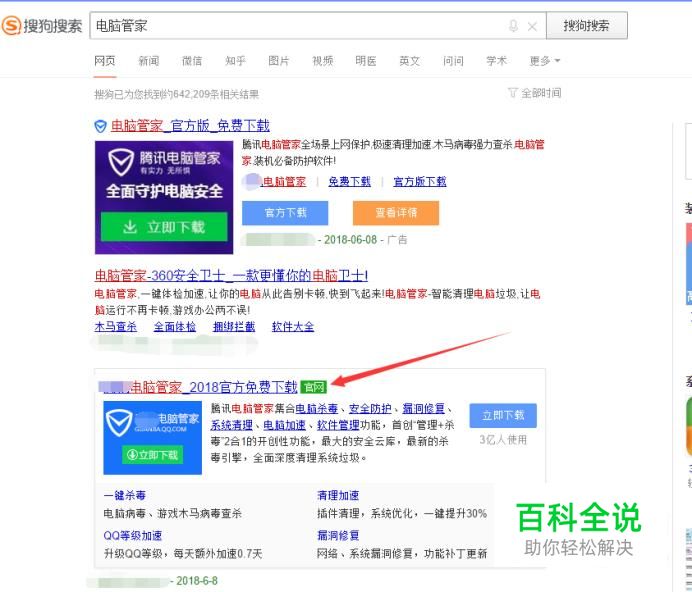The width and height of the screenshot is (692, 592).
Task: Click the Sogou logo icon
Action: point(11,26)
